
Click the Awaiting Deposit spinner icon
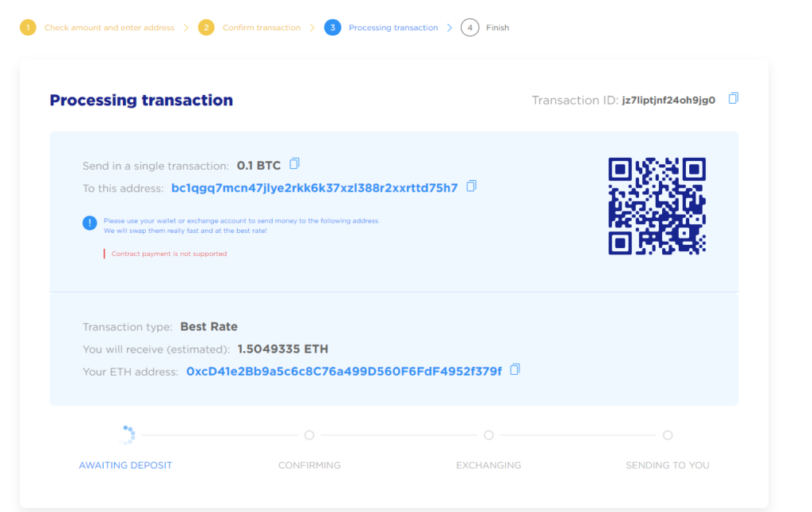coord(128,435)
